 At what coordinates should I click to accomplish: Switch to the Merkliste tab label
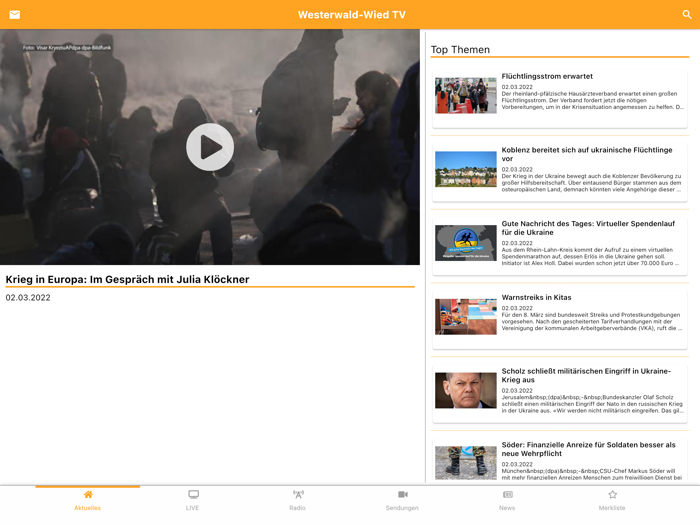coord(612,508)
